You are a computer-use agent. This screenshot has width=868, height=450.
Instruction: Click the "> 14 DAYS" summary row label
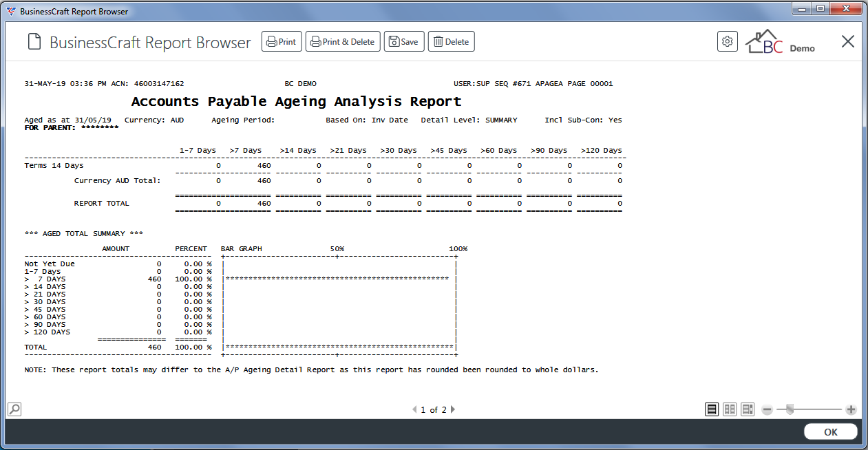point(45,287)
